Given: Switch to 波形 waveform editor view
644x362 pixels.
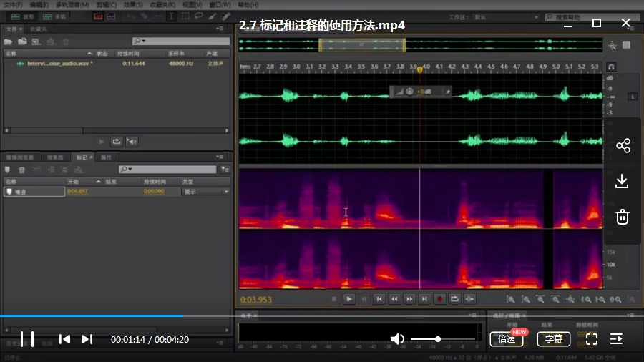Looking at the screenshot, I should (x=23, y=17).
